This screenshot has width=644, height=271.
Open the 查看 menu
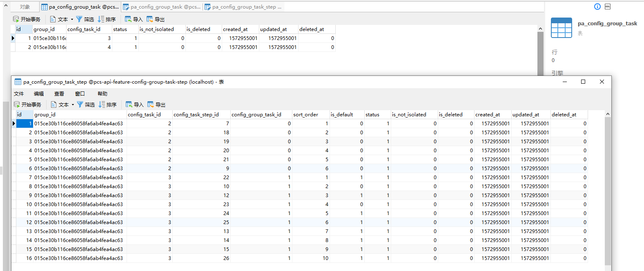[x=59, y=93]
